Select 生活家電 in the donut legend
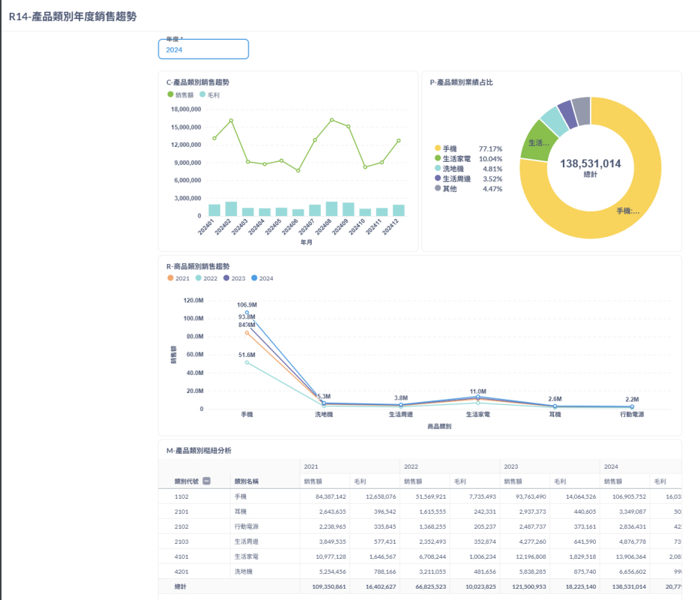 click(x=456, y=159)
